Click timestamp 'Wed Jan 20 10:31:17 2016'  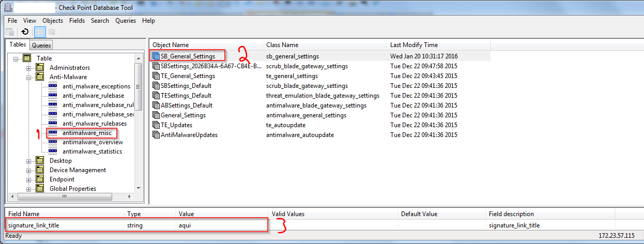(424, 56)
